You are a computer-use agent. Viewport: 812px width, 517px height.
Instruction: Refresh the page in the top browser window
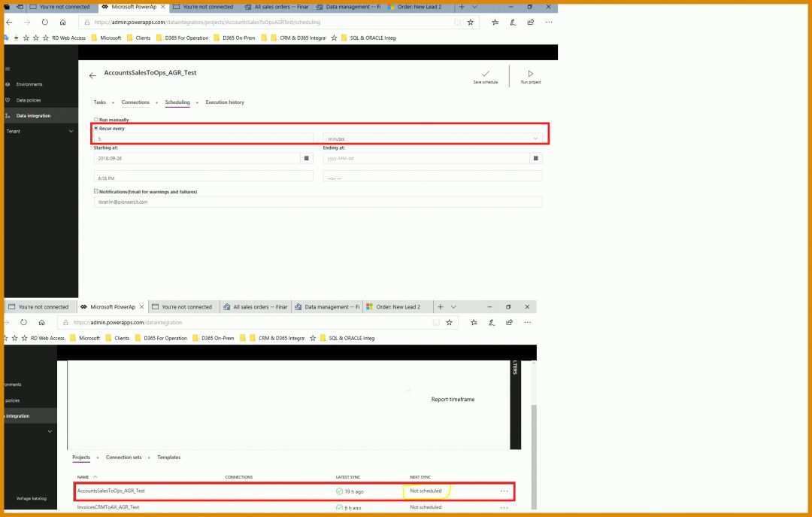click(x=45, y=23)
